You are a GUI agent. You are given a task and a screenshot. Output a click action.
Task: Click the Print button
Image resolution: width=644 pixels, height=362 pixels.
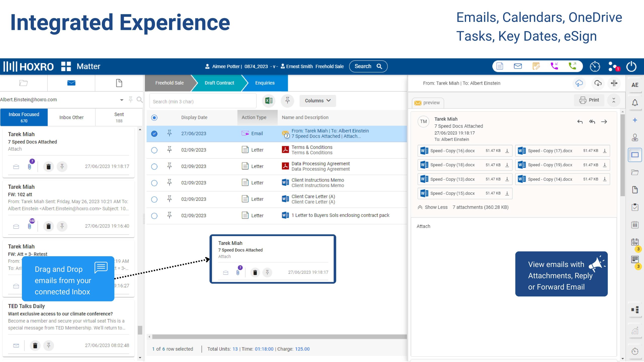coord(589,100)
